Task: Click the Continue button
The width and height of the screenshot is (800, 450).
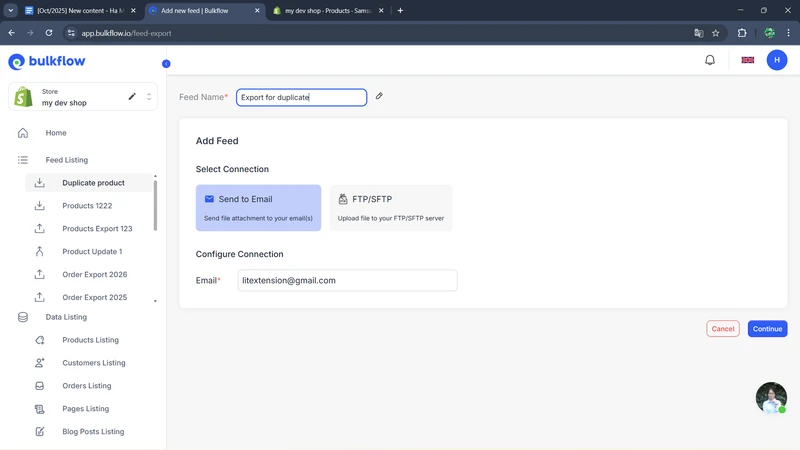Action: tap(767, 329)
